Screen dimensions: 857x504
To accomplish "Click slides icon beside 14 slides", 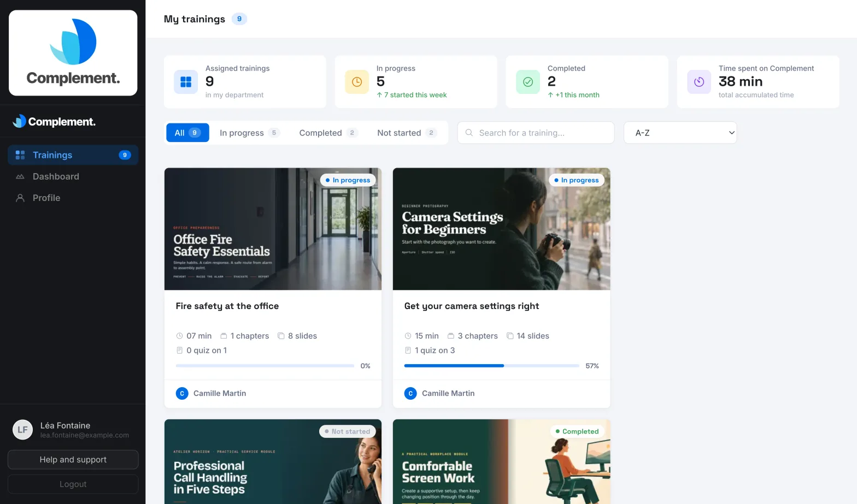I will (510, 336).
